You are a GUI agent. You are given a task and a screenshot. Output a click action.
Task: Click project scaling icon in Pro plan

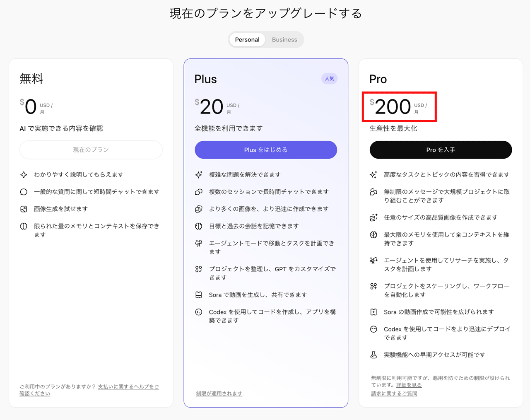point(373,286)
